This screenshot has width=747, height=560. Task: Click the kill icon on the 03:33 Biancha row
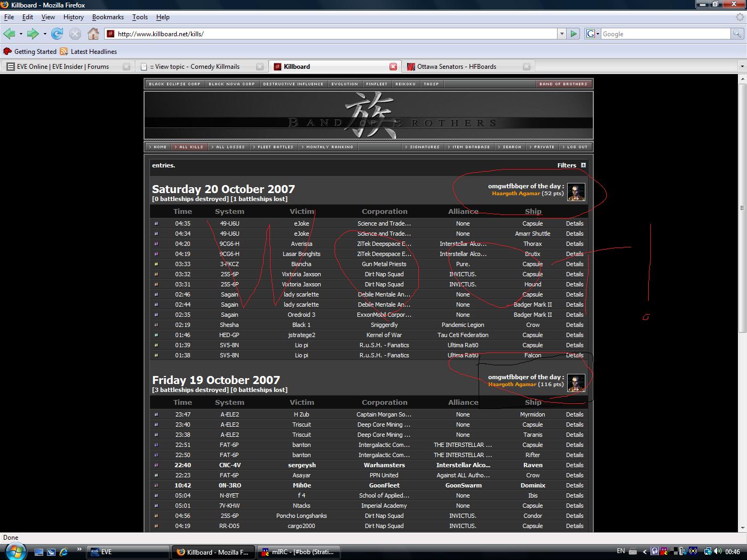[x=156, y=265]
